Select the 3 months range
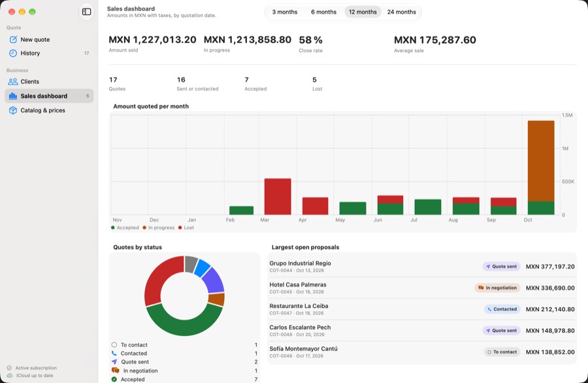 click(285, 12)
